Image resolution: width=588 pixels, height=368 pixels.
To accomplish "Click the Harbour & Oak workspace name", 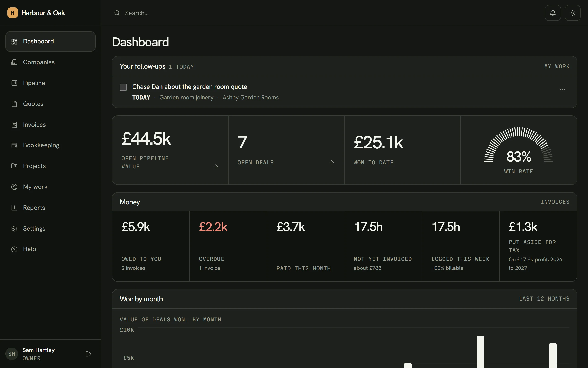I will [x=43, y=13].
